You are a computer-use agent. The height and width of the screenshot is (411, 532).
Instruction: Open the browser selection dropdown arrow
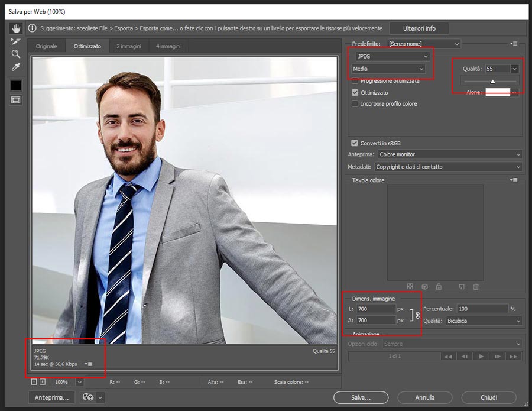100,397
